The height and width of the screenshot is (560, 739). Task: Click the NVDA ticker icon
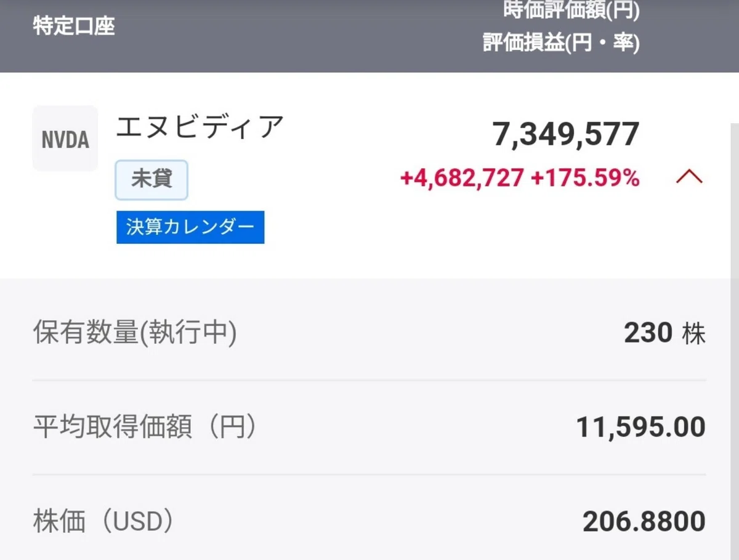click(65, 139)
